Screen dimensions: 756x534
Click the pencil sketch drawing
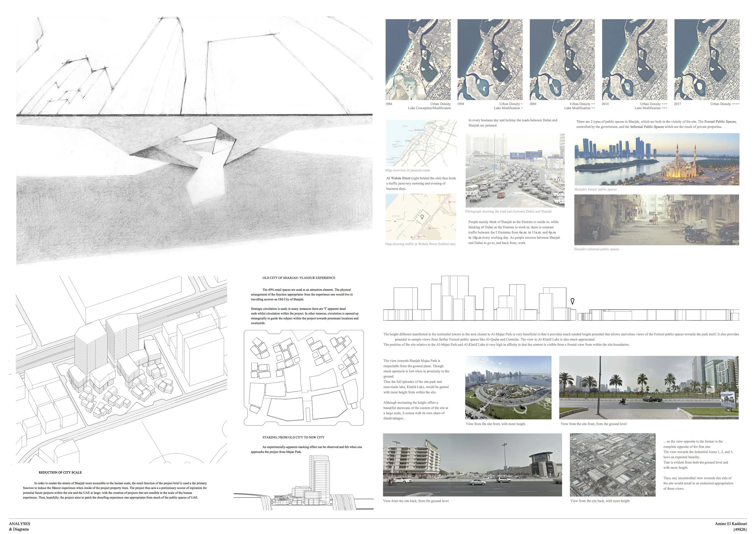coord(194,140)
